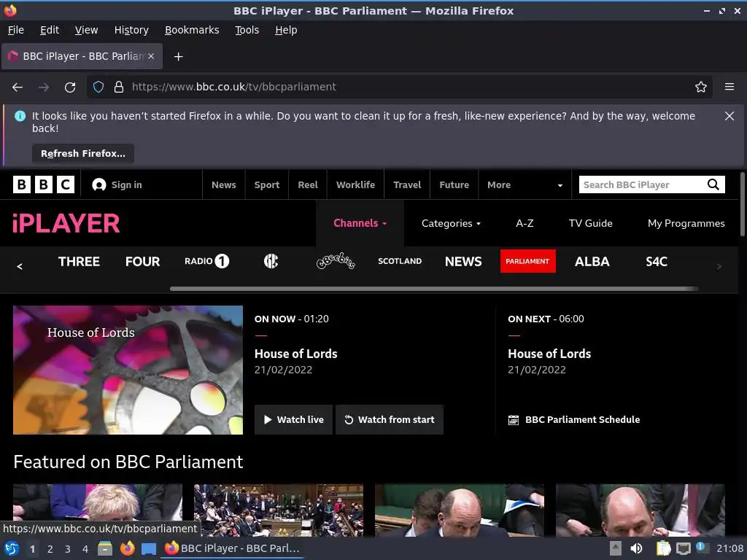Screen dimensions: 747x560
Task: Switch to workspace 2 in the taskbar
Action: coord(50,549)
